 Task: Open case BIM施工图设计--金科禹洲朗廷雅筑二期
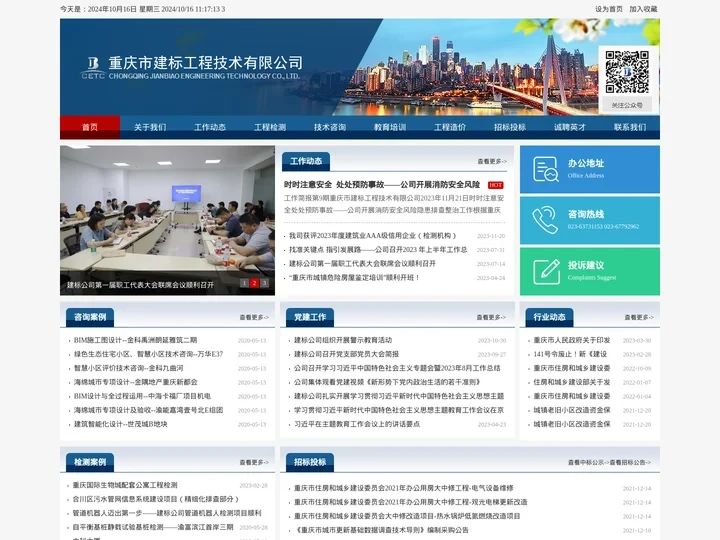(x=135, y=340)
